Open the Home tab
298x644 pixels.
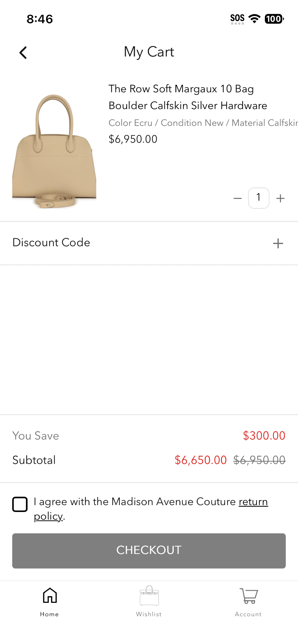point(50,602)
